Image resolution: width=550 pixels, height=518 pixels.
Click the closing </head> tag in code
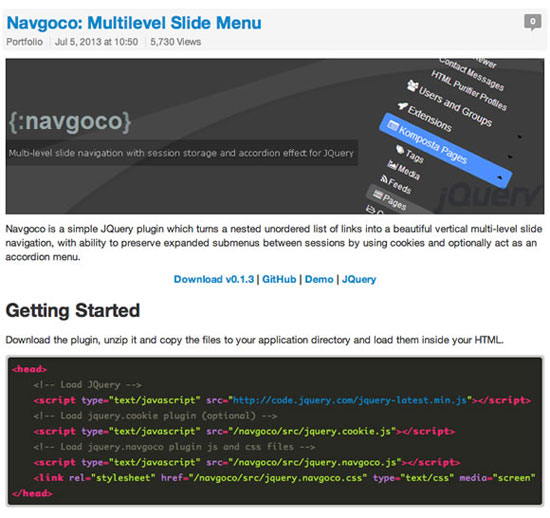pyautogui.click(x=32, y=493)
